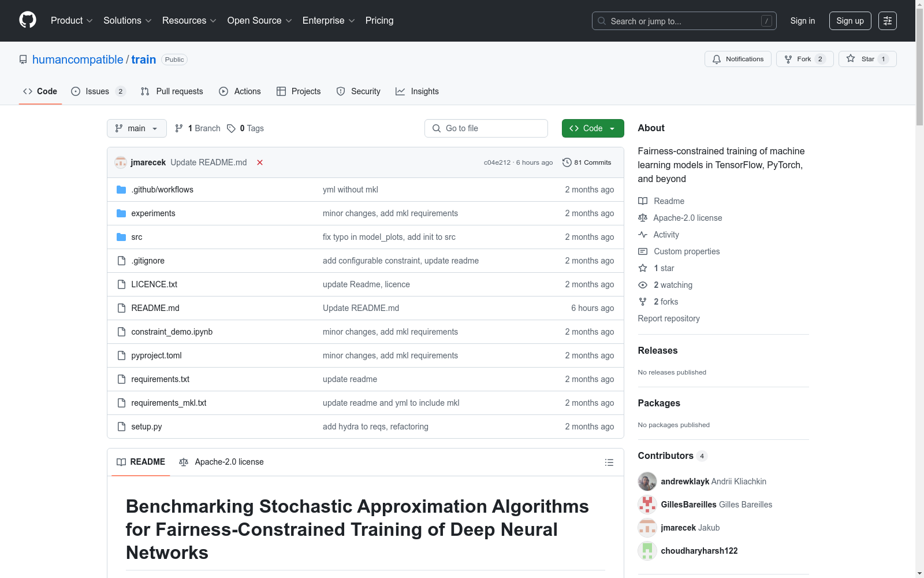Switch to the Pull requests tab
The image size is (924, 578).
[172, 91]
